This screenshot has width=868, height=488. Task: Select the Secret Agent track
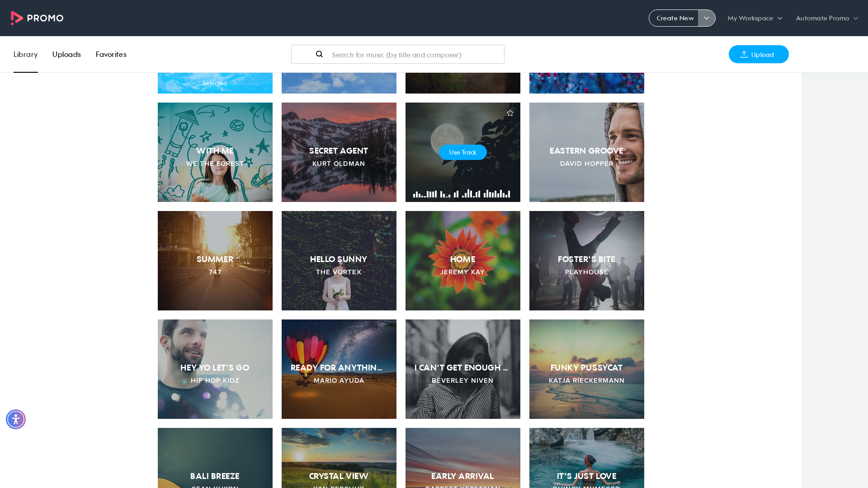click(x=339, y=152)
